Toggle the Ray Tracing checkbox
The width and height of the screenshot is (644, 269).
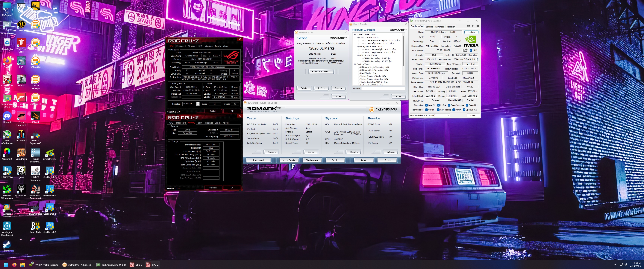click(438, 110)
